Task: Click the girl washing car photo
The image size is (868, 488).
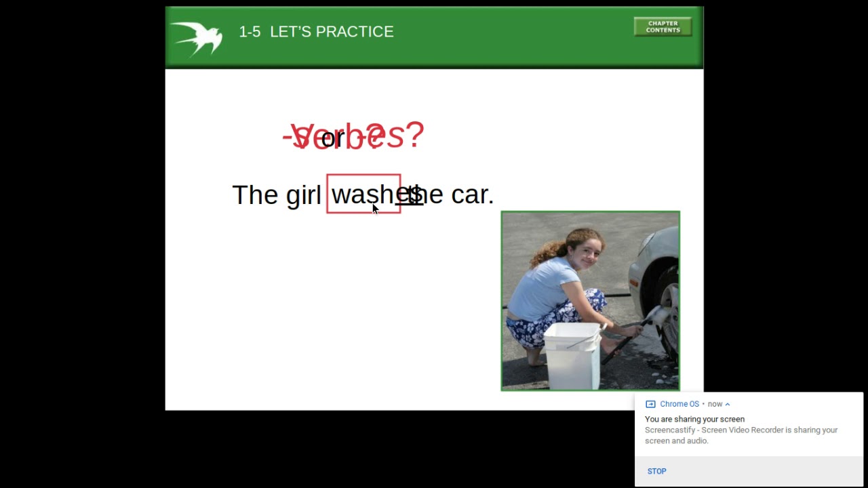Action: [590, 301]
